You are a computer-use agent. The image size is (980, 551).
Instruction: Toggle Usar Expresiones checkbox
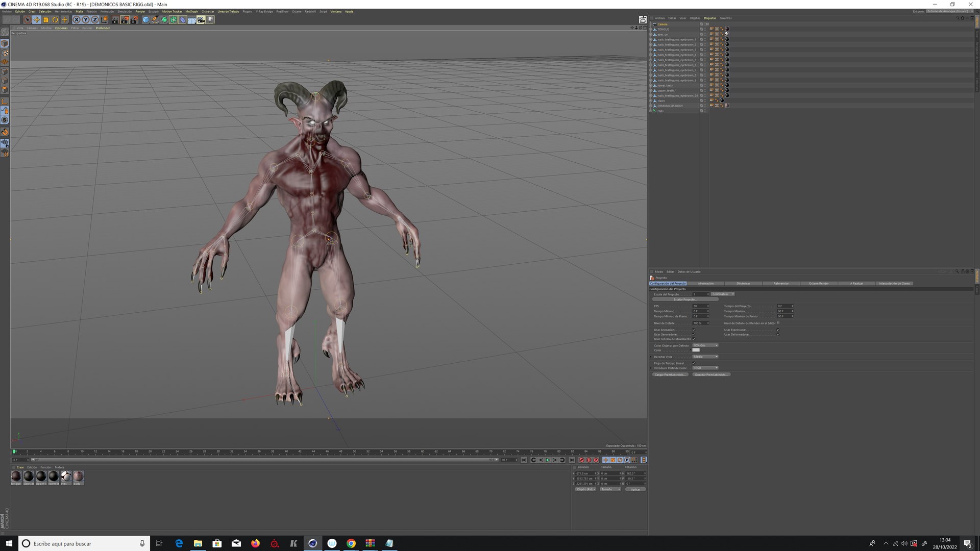[778, 330]
